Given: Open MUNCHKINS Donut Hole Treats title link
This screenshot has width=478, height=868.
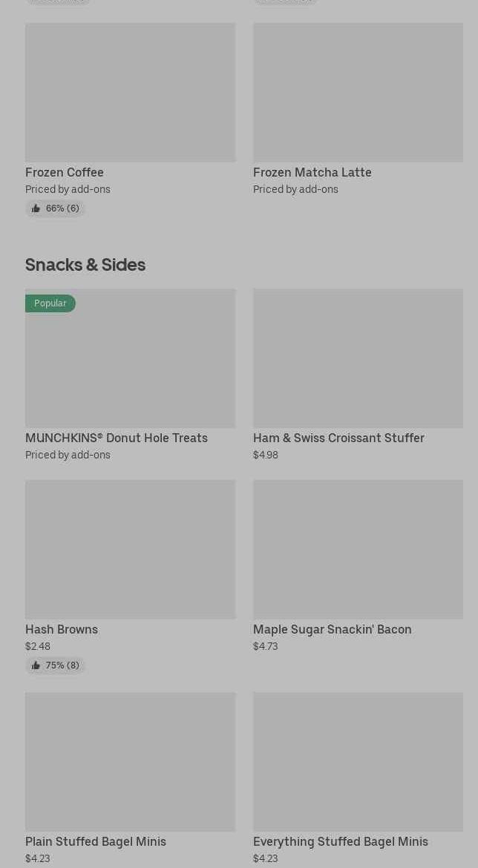Looking at the screenshot, I should (x=117, y=438).
